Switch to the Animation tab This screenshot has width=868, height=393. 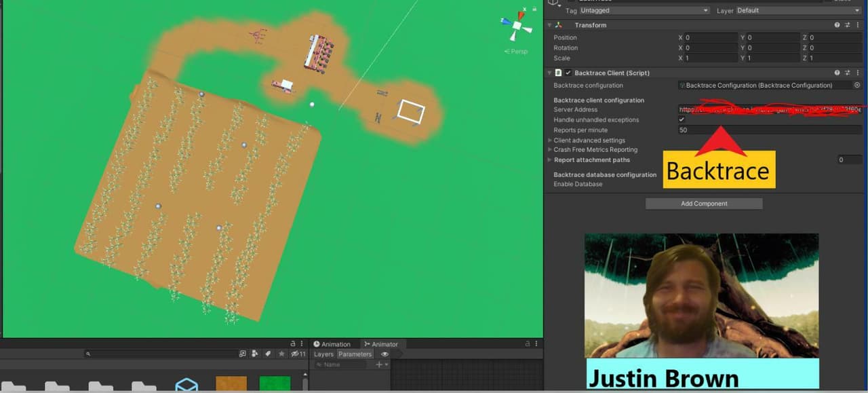(x=332, y=344)
